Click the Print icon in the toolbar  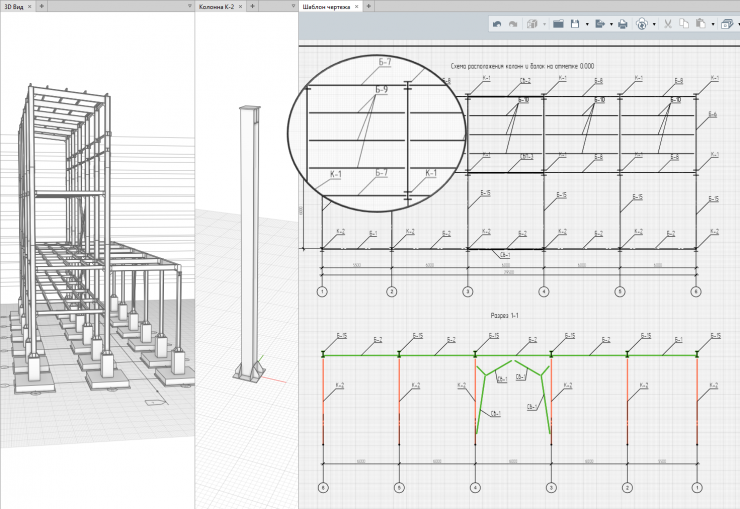click(x=622, y=23)
